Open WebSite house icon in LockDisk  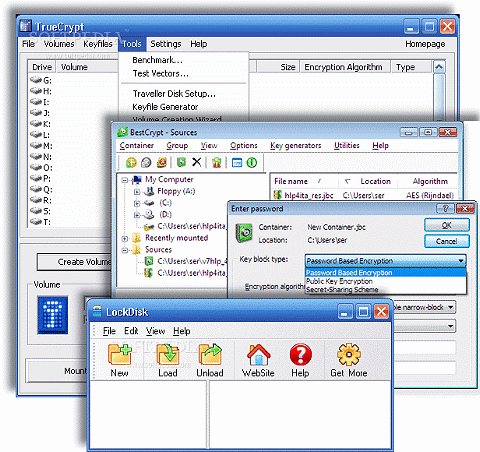tap(258, 354)
